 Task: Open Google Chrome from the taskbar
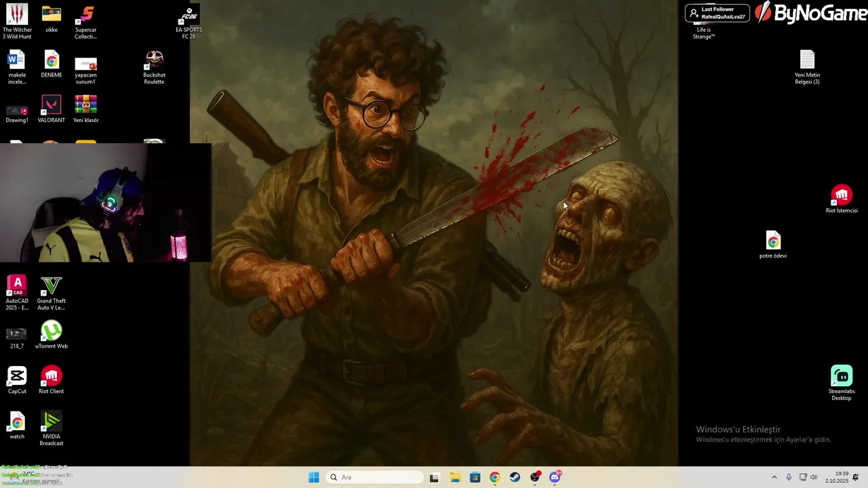click(x=494, y=477)
